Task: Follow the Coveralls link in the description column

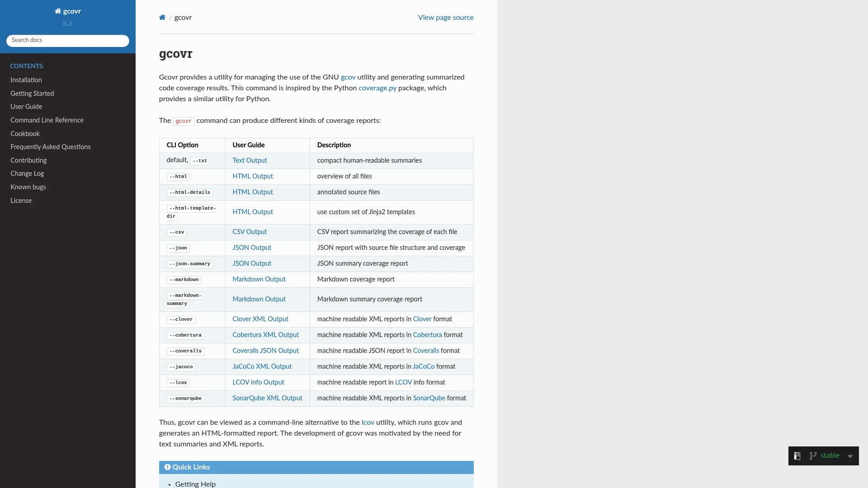Action: point(426,351)
